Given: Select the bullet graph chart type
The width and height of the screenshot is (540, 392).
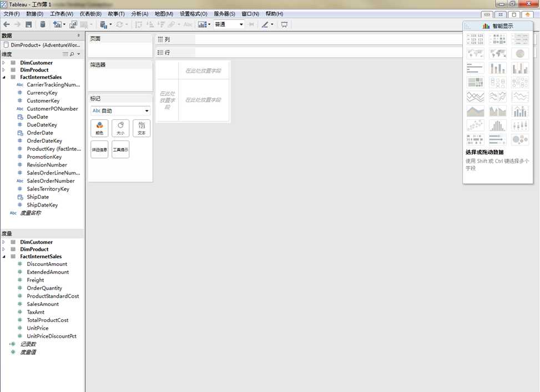Looking at the screenshot, I should 498,139.
